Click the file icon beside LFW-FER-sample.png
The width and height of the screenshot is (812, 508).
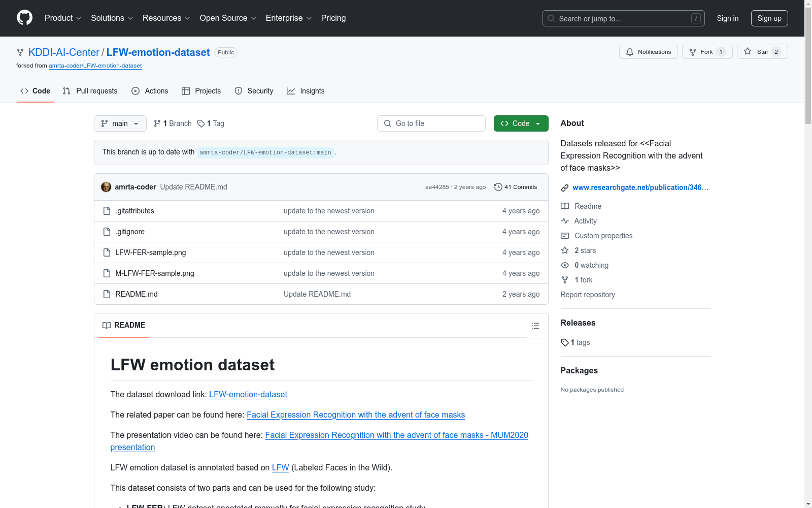tap(107, 252)
